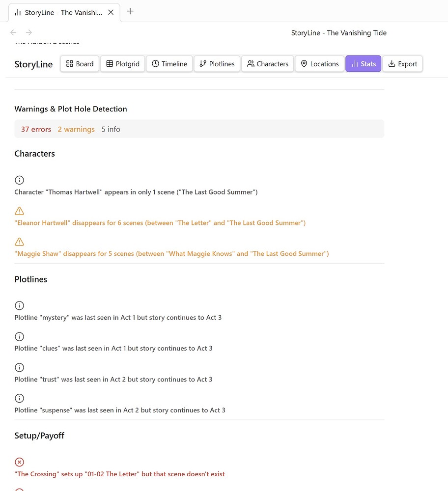Viewport: 448px width, 491px height.
Task: Click Plotgrid tab table icon
Action: click(110, 63)
